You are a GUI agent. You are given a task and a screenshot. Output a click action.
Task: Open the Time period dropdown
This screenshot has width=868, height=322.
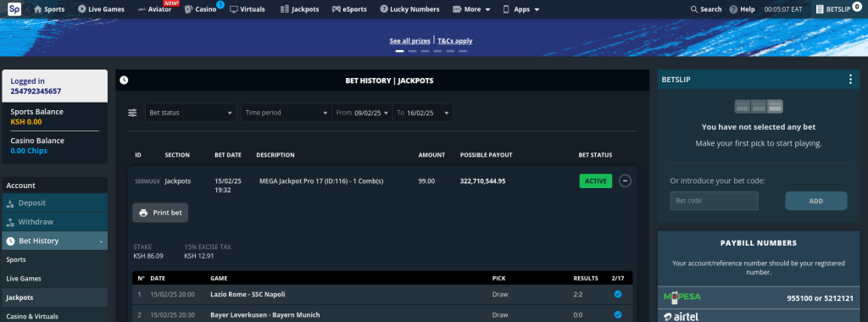tap(287, 113)
